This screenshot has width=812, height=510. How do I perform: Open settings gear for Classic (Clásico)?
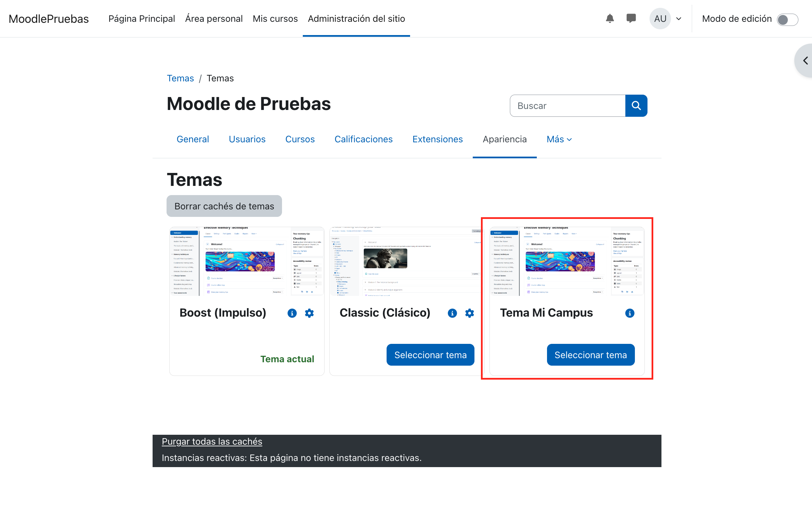click(469, 313)
